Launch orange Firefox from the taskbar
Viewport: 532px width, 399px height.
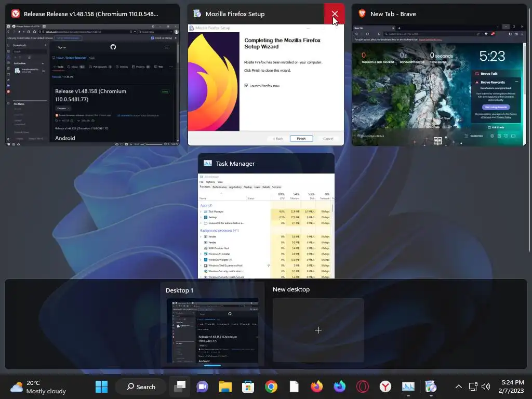(x=316, y=387)
